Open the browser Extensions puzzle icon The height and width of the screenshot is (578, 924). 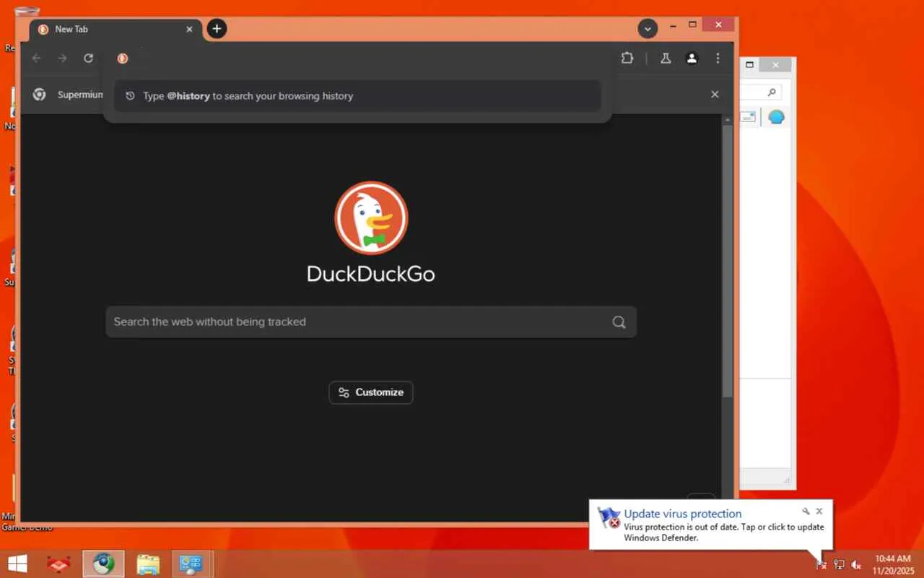coord(627,59)
